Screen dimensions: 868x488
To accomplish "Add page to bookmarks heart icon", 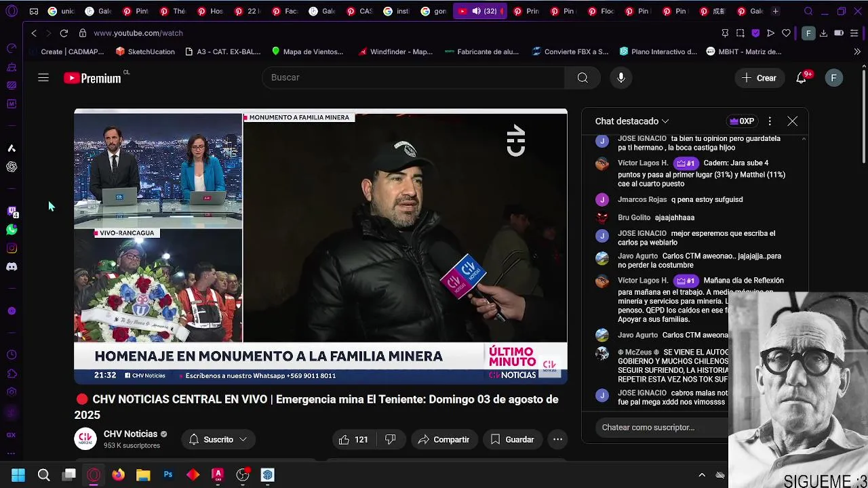I will click(x=786, y=33).
